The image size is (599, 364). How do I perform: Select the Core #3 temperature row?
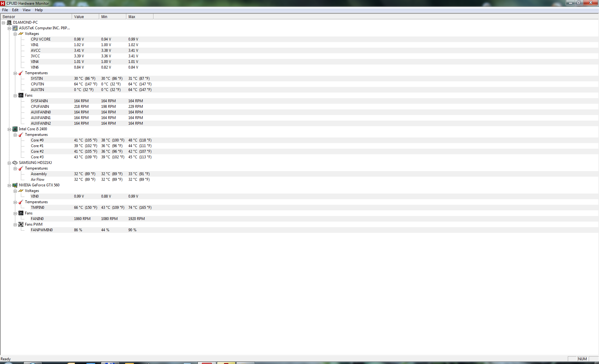pos(314,157)
